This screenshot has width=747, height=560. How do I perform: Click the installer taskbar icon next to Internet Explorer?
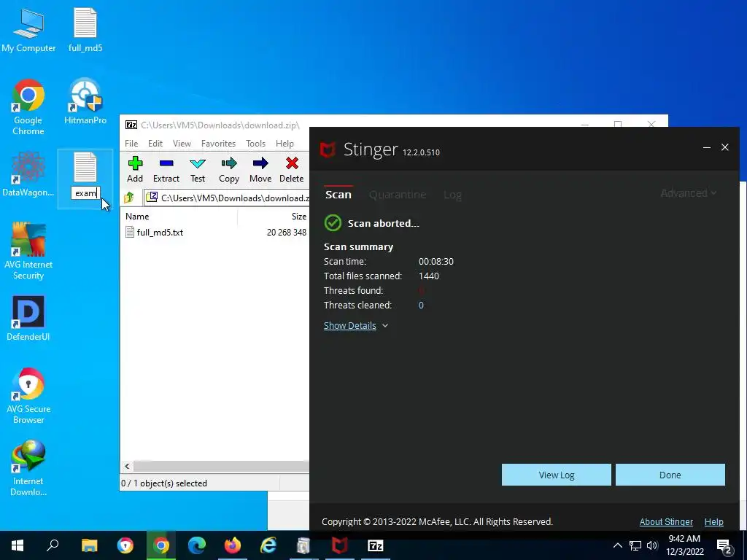(x=304, y=545)
